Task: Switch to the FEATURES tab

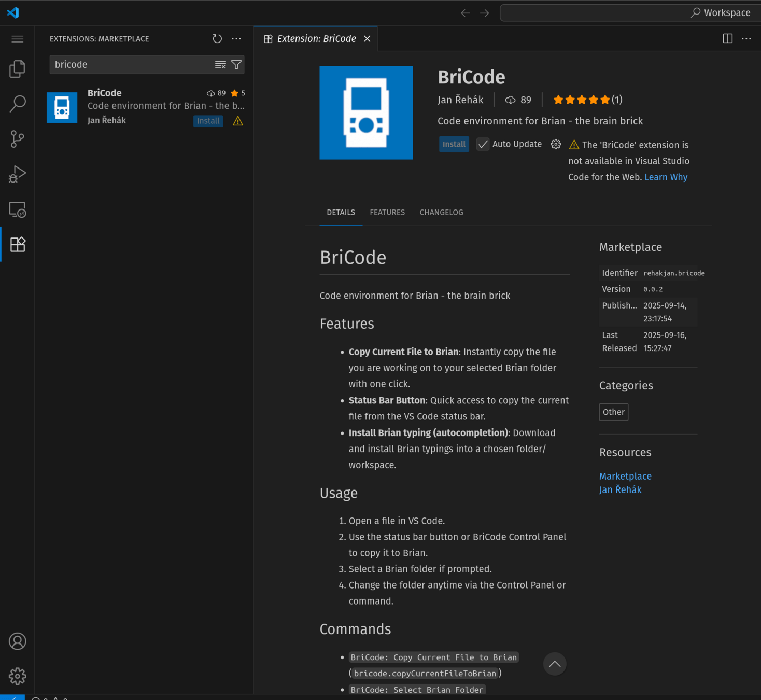Action: (387, 213)
